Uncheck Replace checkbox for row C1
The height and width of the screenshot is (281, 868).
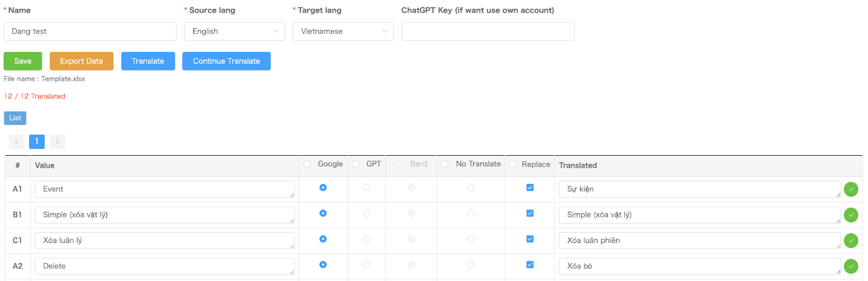[x=530, y=239]
